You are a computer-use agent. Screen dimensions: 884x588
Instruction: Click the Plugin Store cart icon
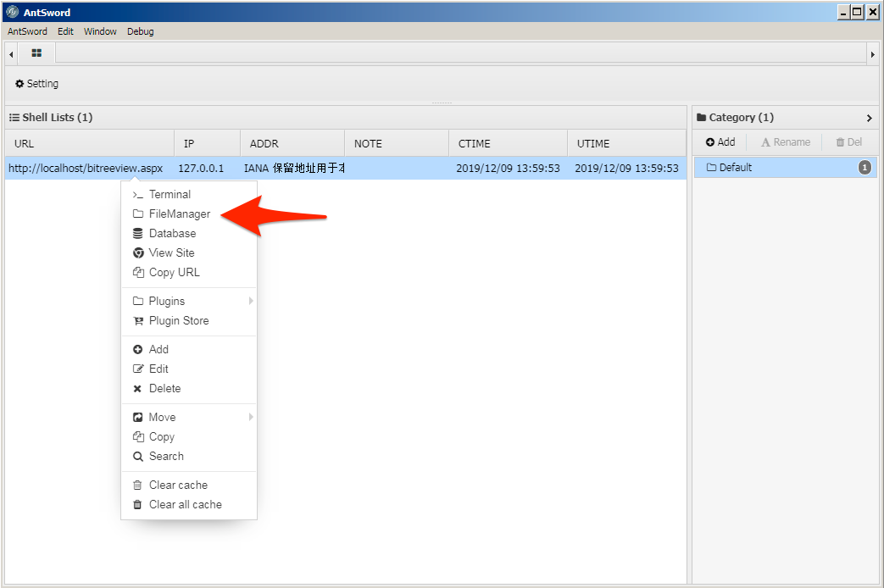(137, 321)
